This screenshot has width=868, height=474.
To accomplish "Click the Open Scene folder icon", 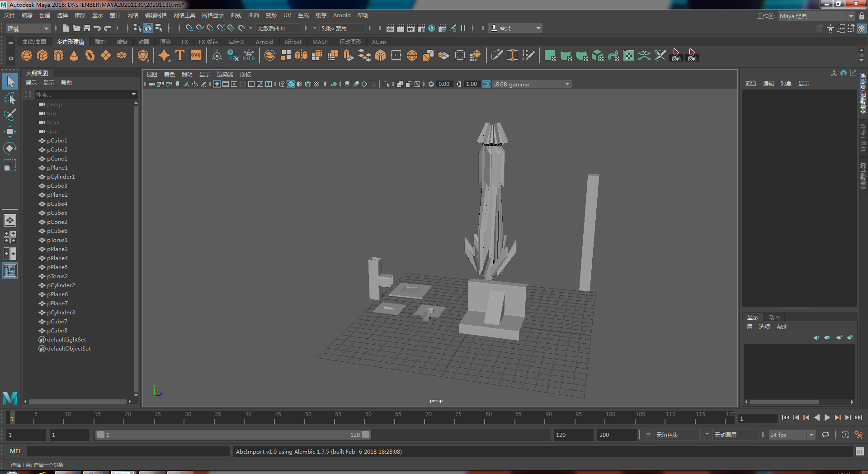I will [x=76, y=28].
